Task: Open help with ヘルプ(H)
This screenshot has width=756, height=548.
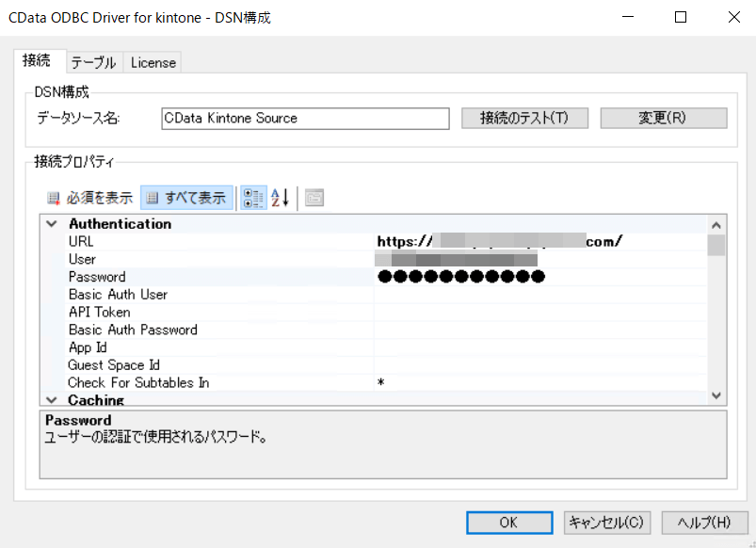Action: 704,523
